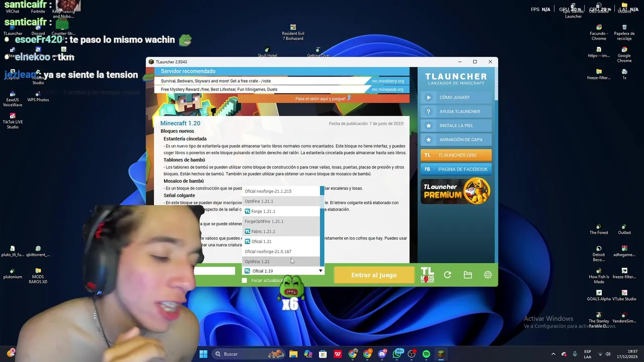The width and height of the screenshot is (644, 362).
Task: Click the Free Mystery Reward server row
Action: 282,89
